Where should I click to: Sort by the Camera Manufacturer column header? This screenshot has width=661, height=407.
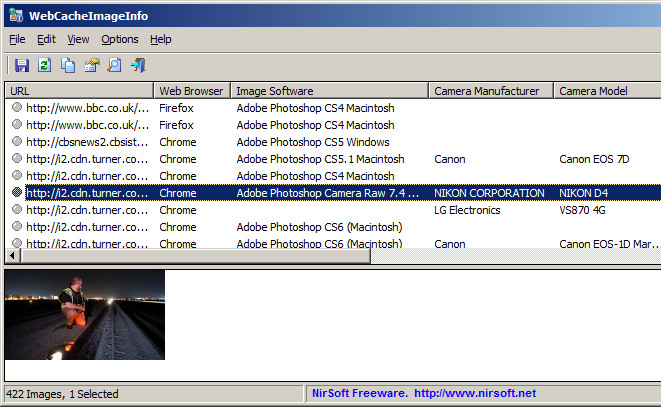tap(491, 91)
